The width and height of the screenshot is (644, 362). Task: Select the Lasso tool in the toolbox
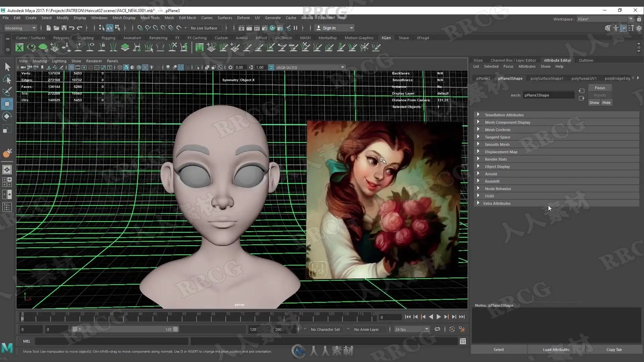(x=7, y=79)
